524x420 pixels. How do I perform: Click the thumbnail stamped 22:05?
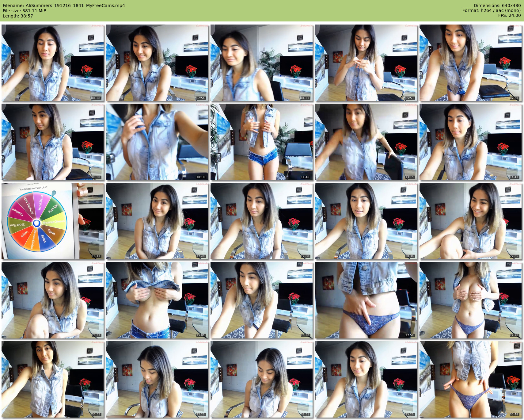click(x=471, y=221)
